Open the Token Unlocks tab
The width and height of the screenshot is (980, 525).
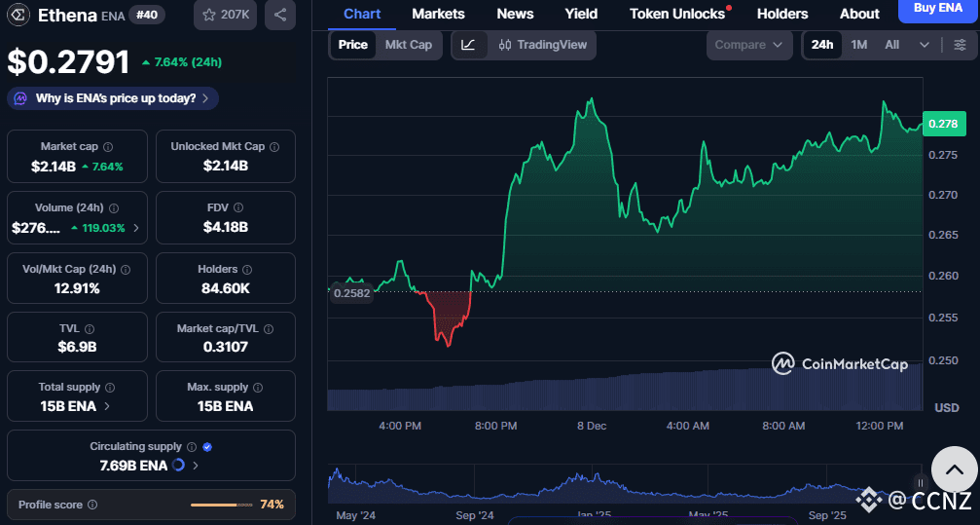(677, 14)
